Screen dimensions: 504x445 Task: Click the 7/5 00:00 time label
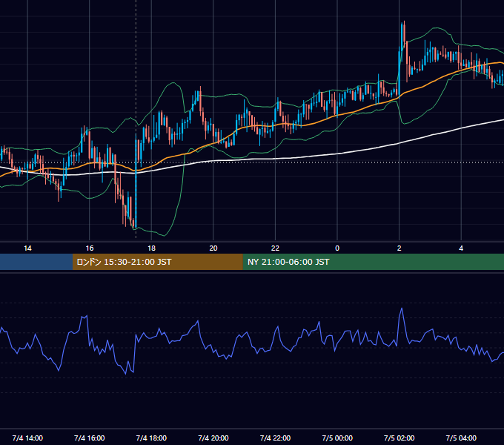pos(337,438)
